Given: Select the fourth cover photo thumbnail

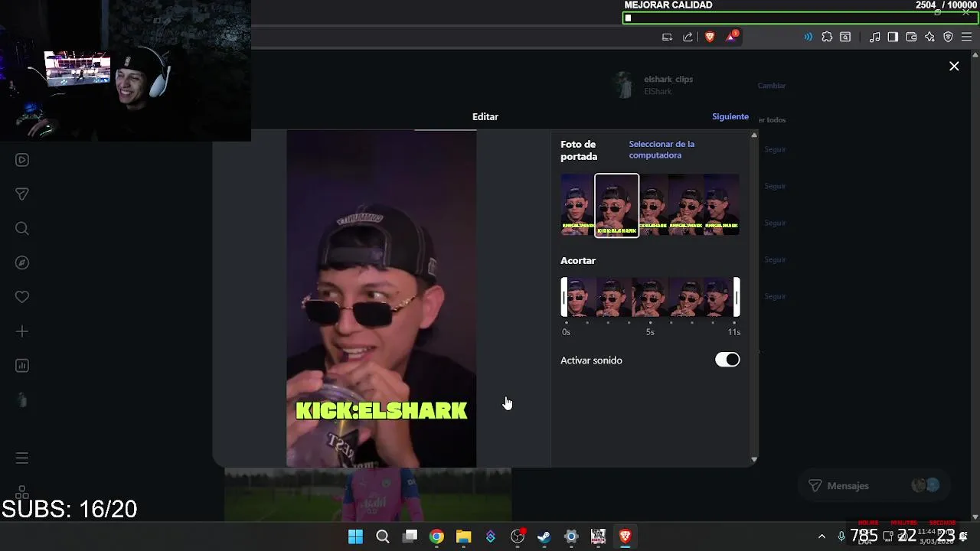Looking at the screenshot, I should click(686, 205).
